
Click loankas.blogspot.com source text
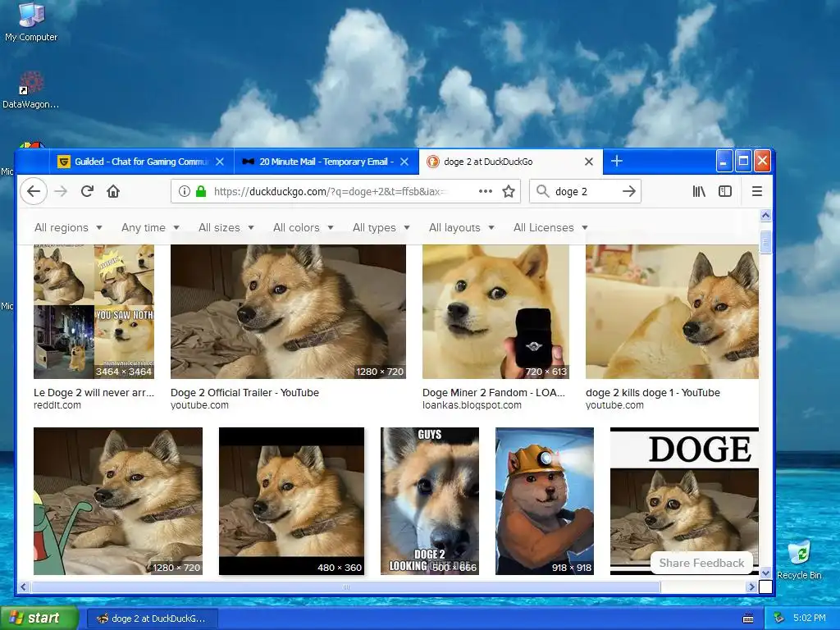(x=472, y=405)
